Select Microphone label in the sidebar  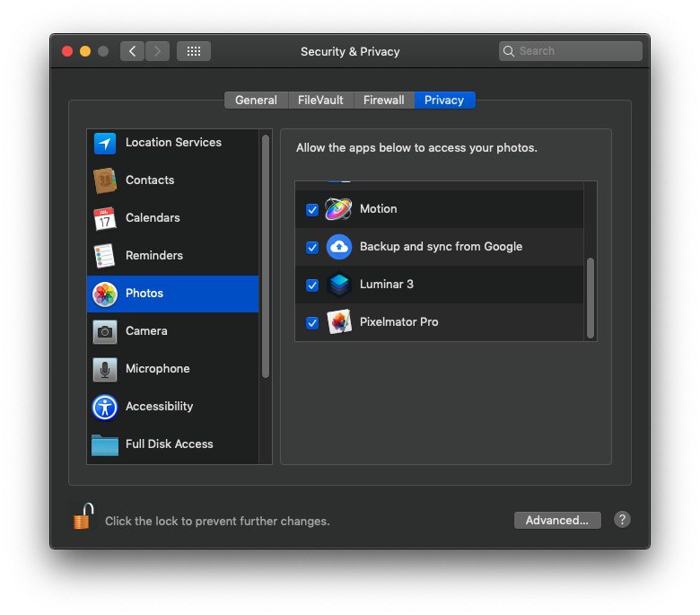(158, 369)
